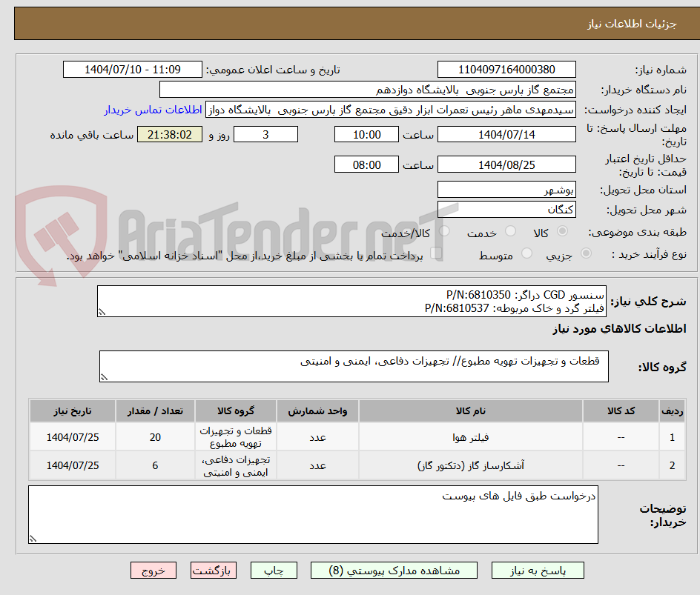Screen dimensions: 700x595
Task: Click the شهر محل تحویل field showing کنگان
Action: coord(506,209)
